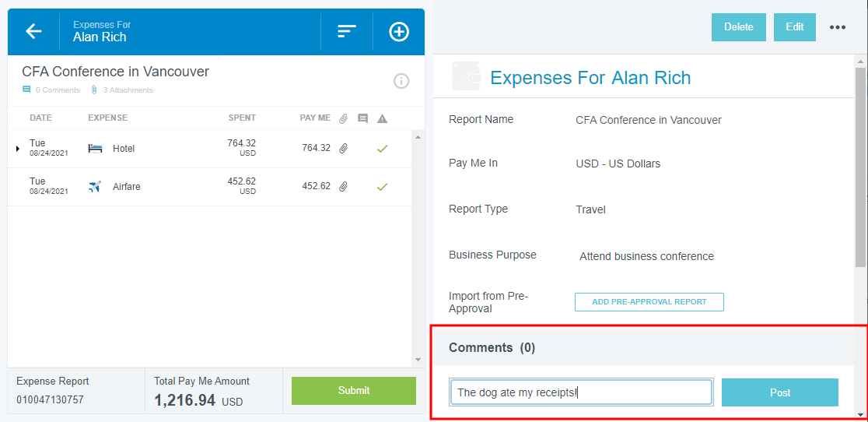
Task: Click the Hotel row green checkmark
Action: [x=382, y=148]
